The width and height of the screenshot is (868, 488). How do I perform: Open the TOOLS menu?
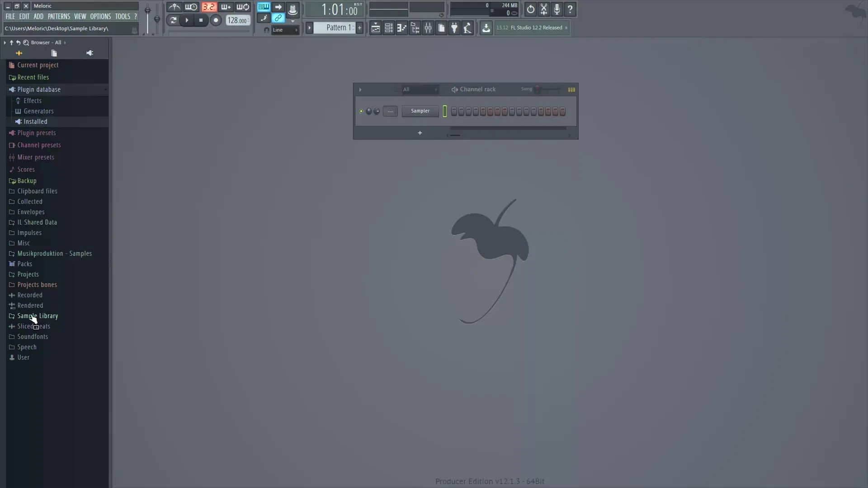pos(123,16)
